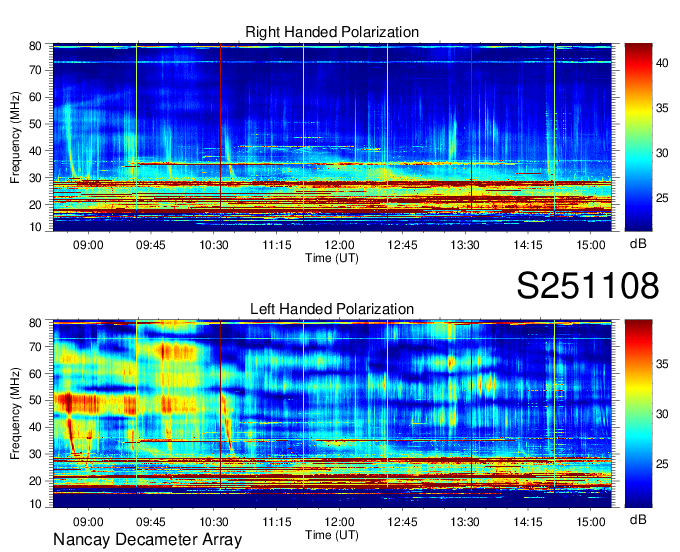The image size is (680, 552).
Task: Click Time (UT) label below top plot
Action: tap(332, 256)
